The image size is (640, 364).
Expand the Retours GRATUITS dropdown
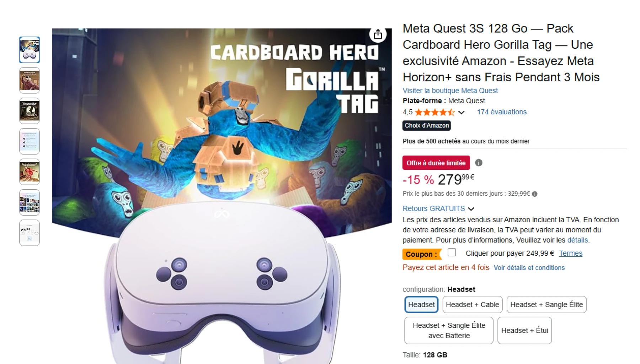[471, 209]
